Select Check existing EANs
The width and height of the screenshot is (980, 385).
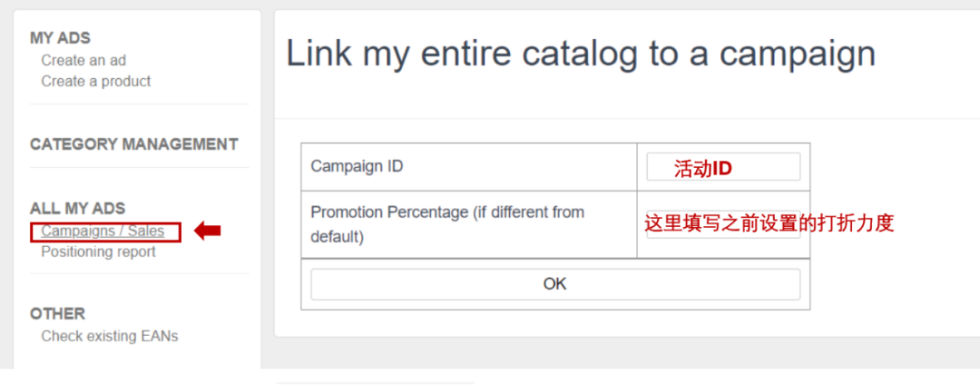tap(110, 337)
